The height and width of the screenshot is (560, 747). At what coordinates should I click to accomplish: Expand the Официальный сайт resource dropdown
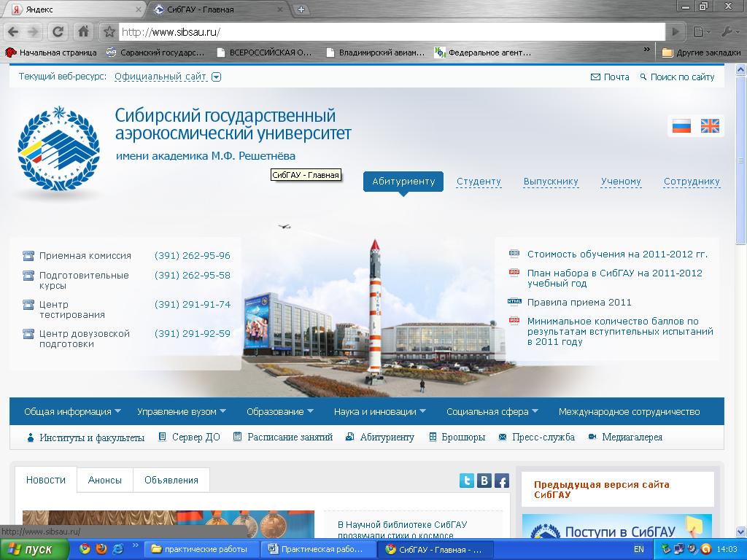[x=216, y=77]
